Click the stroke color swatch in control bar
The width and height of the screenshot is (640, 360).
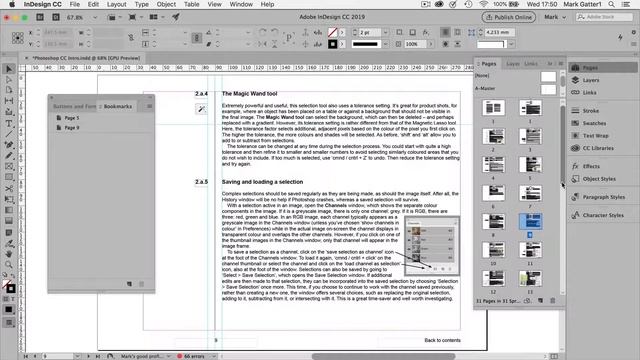(x=333, y=44)
